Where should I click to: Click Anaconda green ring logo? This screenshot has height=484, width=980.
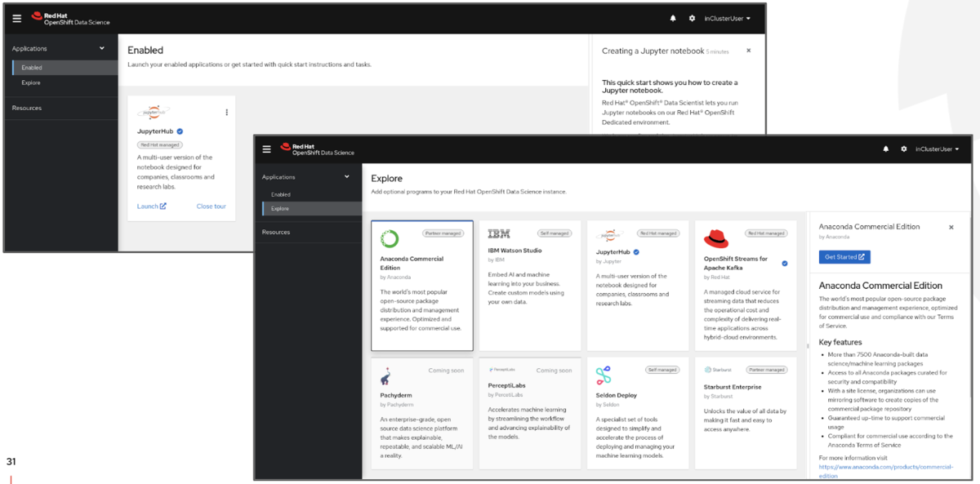pos(390,238)
